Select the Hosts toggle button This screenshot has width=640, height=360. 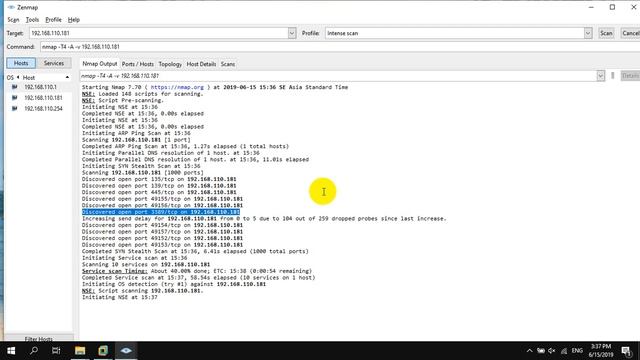(x=21, y=63)
